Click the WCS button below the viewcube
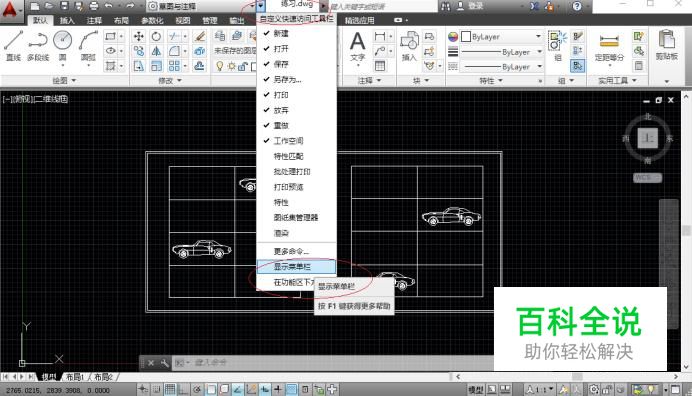Image resolution: width=692 pixels, height=396 pixels. (x=647, y=177)
